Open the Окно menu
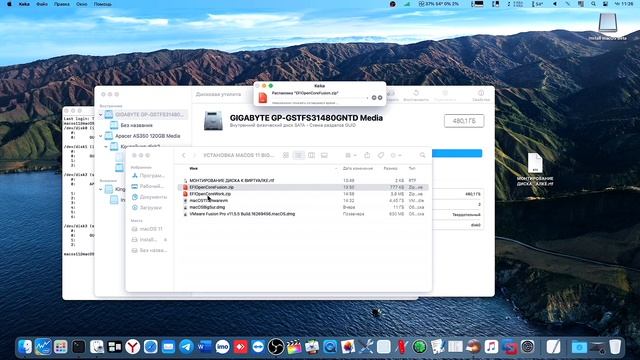Viewport: 640px width, 360px height. (82, 4)
